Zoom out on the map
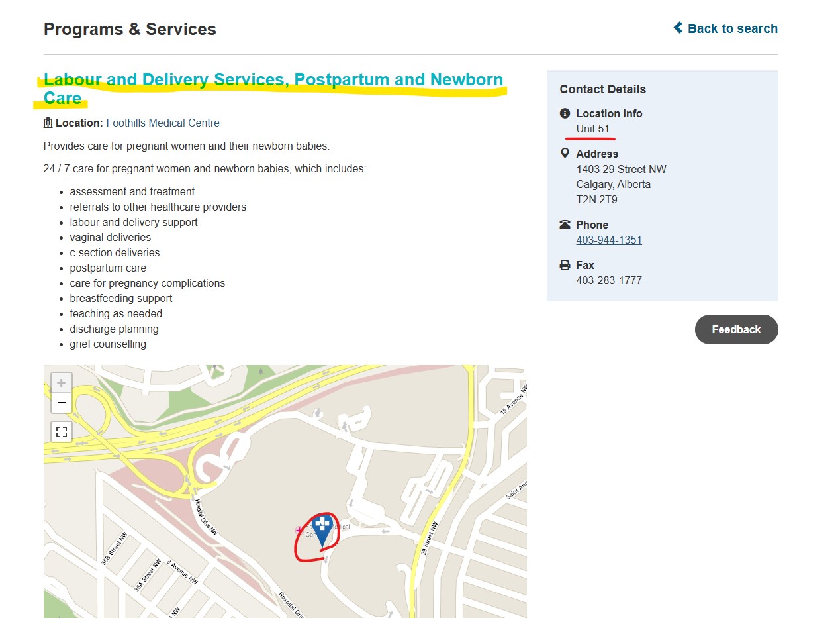Image resolution: width=840 pixels, height=618 pixels. pyautogui.click(x=61, y=402)
